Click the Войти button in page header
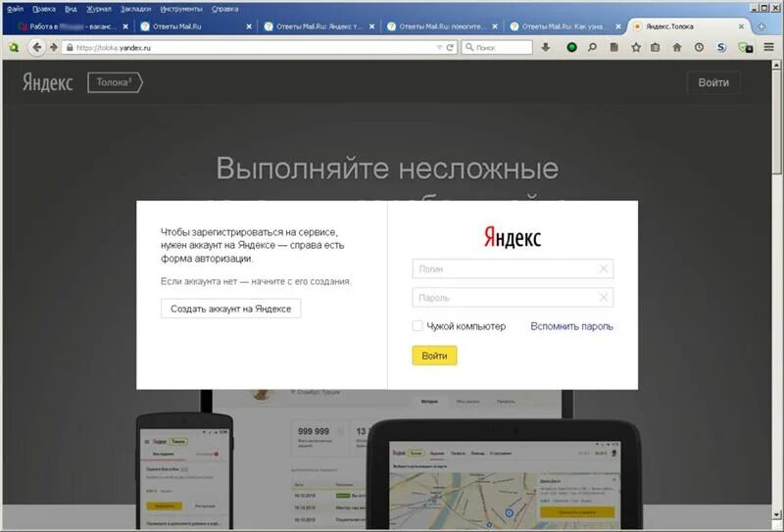Image resolution: width=784 pixels, height=532 pixels. (713, 82)
